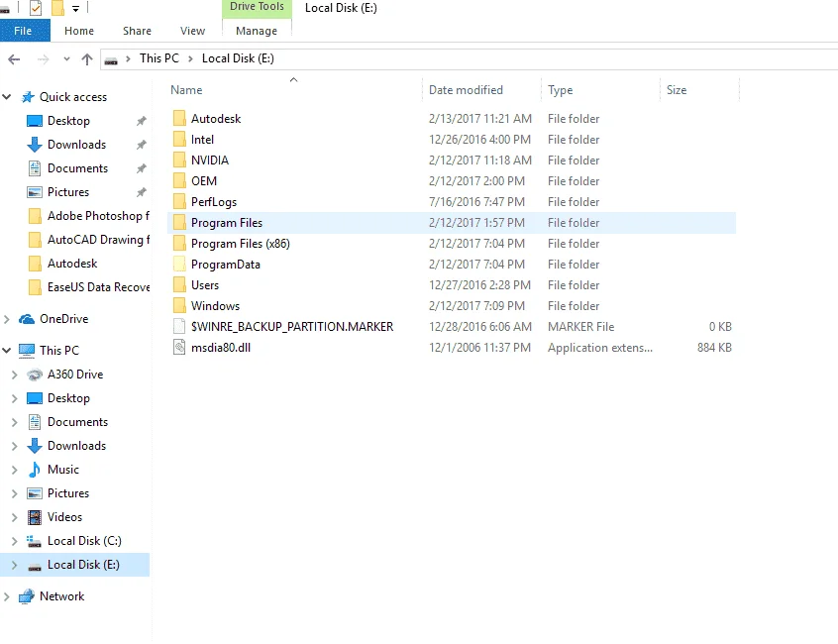The height and width of the screenshot is (644, 838).
Task: Select Pictures under This PC
Action: point(68,493)
